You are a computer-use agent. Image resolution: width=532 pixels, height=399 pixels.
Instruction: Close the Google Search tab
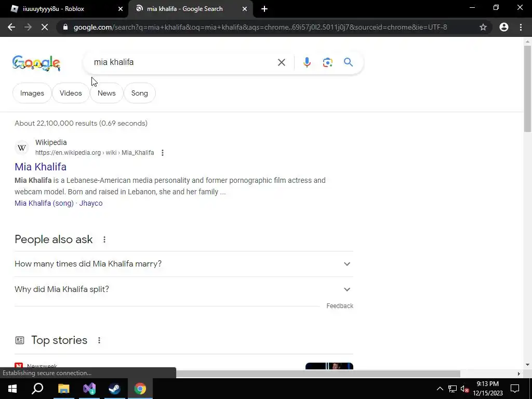click(245, 9)
